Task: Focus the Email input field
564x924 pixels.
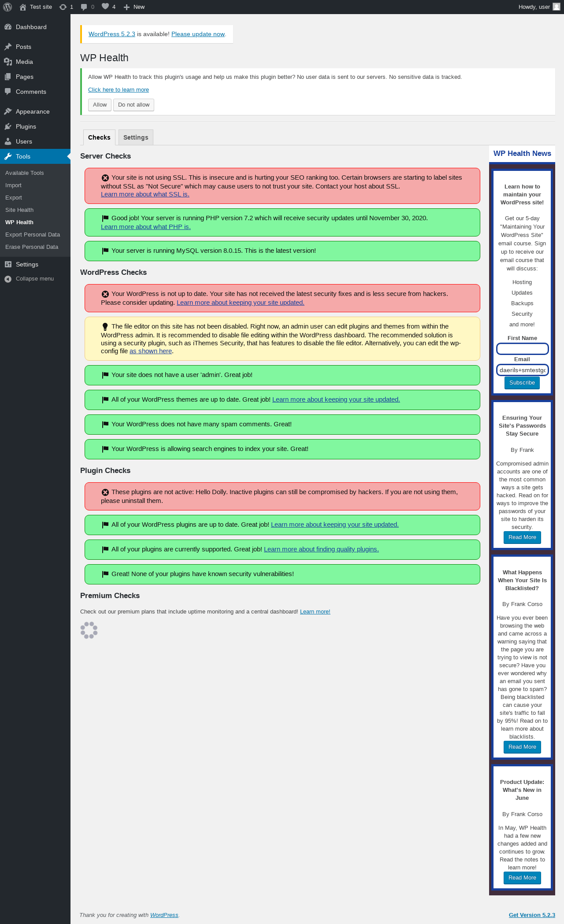Action: pyautogui.click(x=522, y=370)
